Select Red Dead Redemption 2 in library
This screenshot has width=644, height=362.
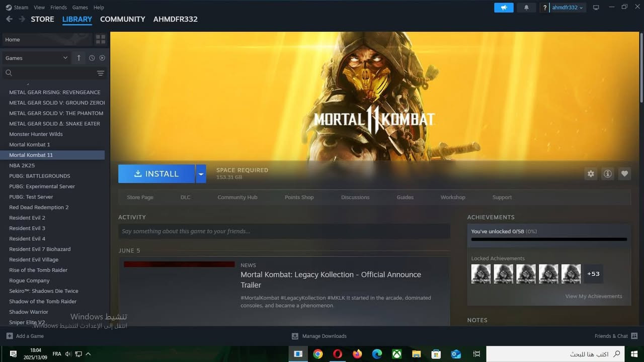tap(39, 207)
